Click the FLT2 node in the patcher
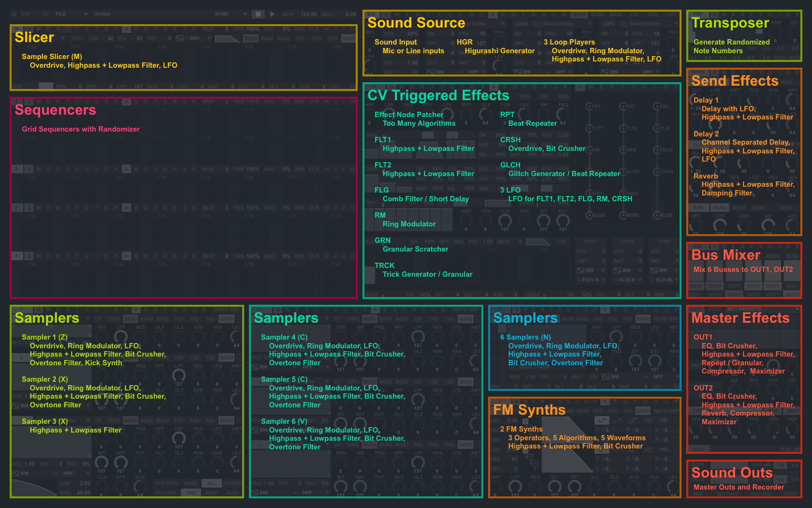The image size is (812, 508). tap(623, 128)
